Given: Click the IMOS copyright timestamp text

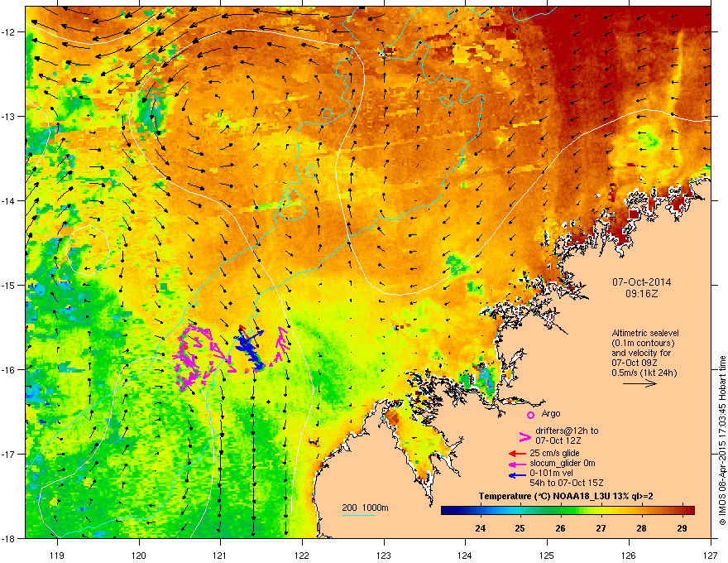Looking at the screenshot, I should point(722,440).
